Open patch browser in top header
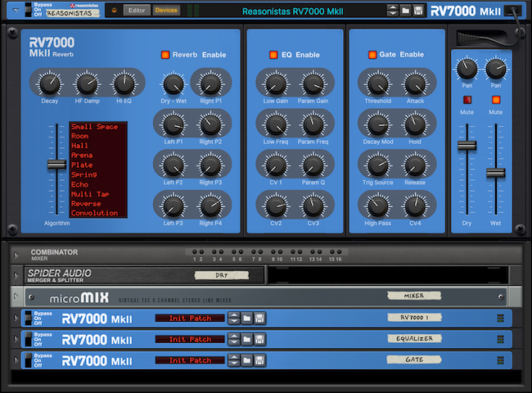The height and width of the screenshot is (393, 532). [x=405, y=11]
